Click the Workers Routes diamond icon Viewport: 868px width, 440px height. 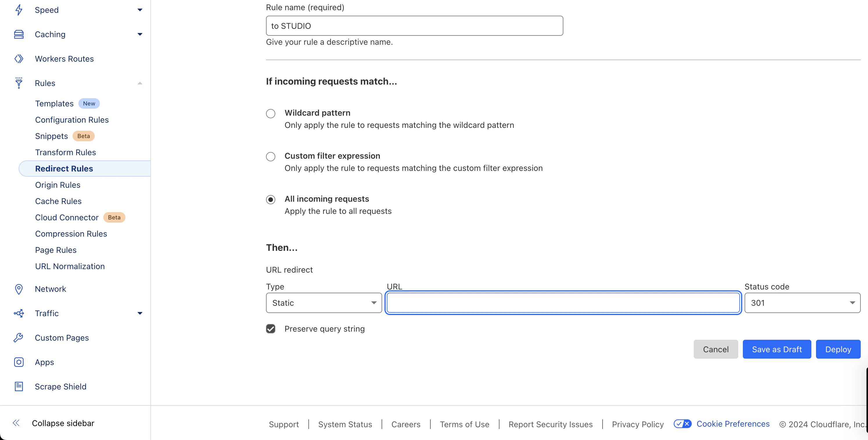click(19, 59)
